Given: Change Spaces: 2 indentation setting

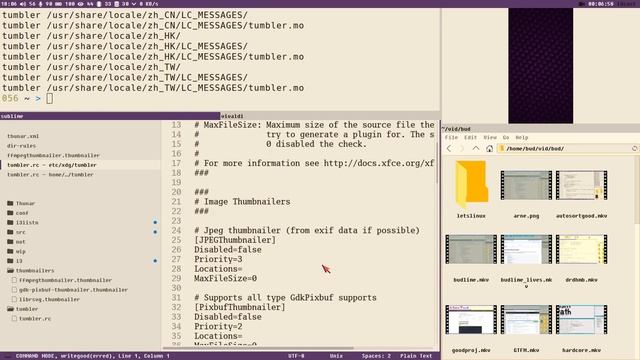Looking at the screenshot, I should click(x=376, y=356).
